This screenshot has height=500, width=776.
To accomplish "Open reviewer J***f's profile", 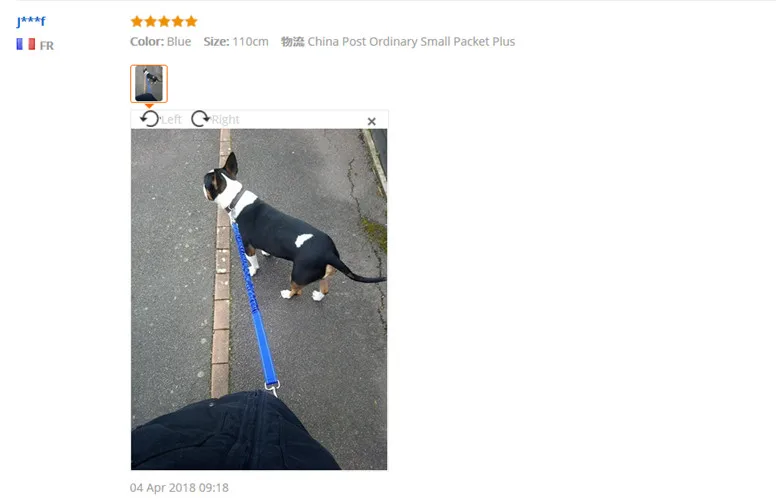I will pos(31,21).
